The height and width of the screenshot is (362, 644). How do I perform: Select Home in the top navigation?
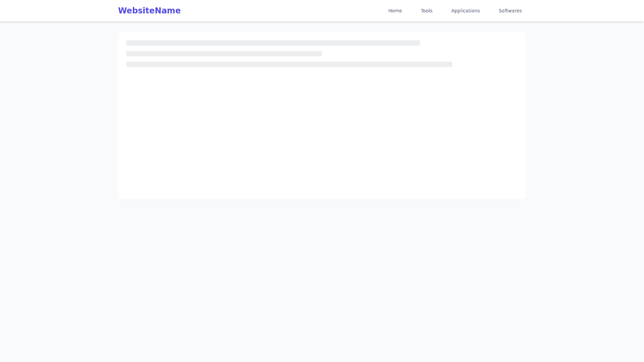click(395, 11)
